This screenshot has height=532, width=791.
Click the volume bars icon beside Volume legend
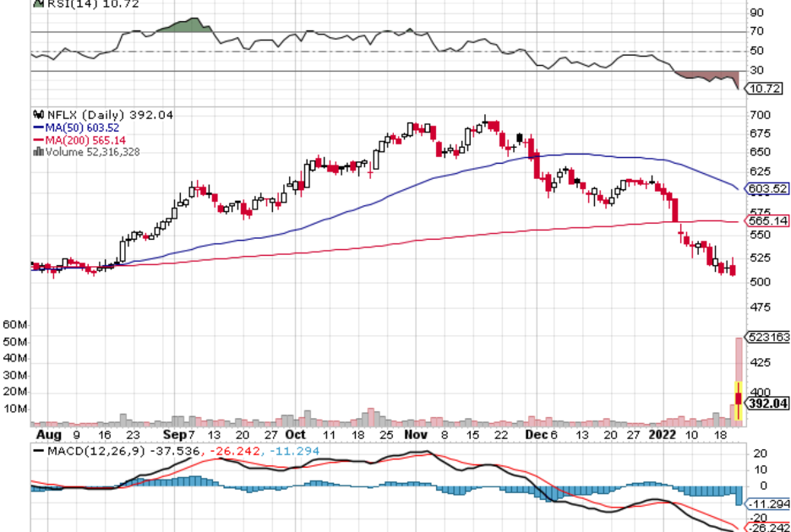pyautogui.click(x=36, y=152)
